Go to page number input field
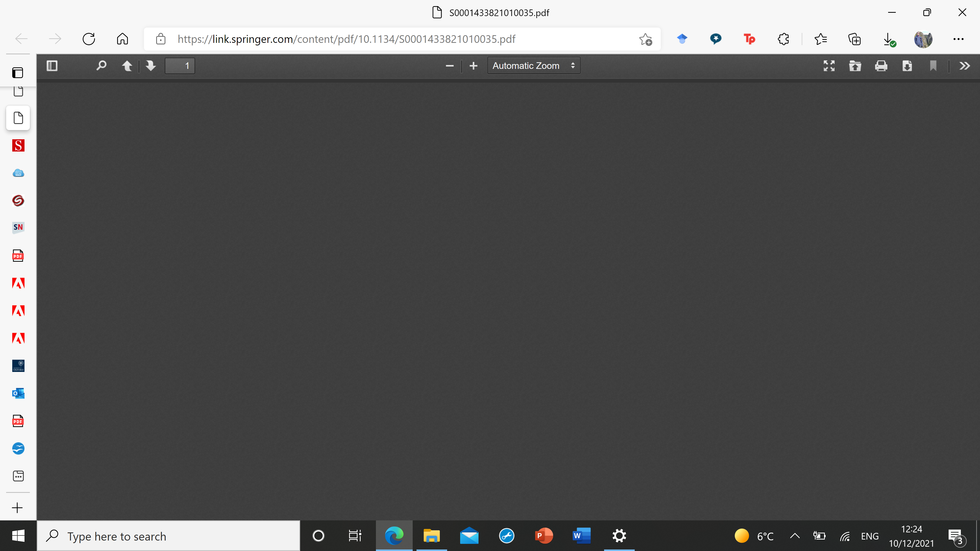This screenshot has width=980, height=551. 180,65
